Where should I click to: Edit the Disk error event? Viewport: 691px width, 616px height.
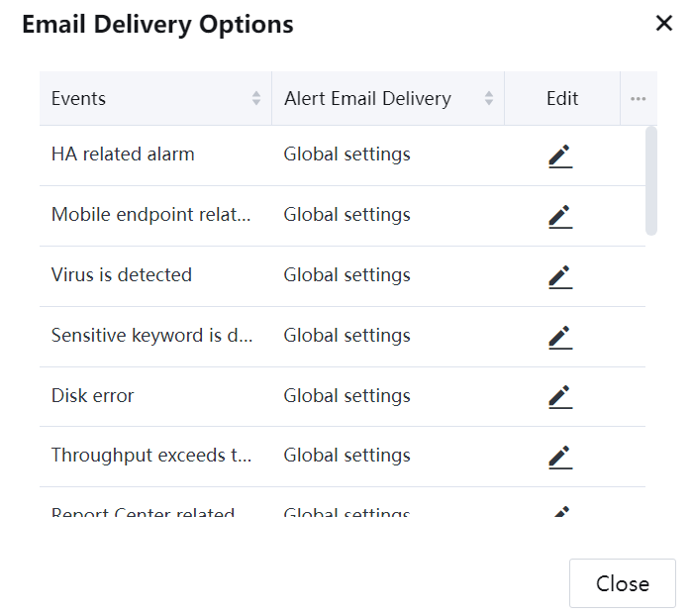pos(560,397)
